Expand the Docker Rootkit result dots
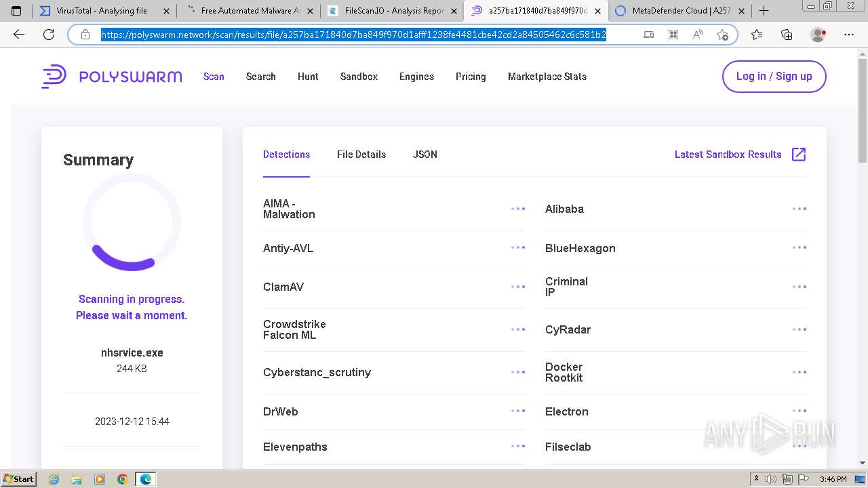This screenshot has height=488, width=868. (x=800, y=372)
